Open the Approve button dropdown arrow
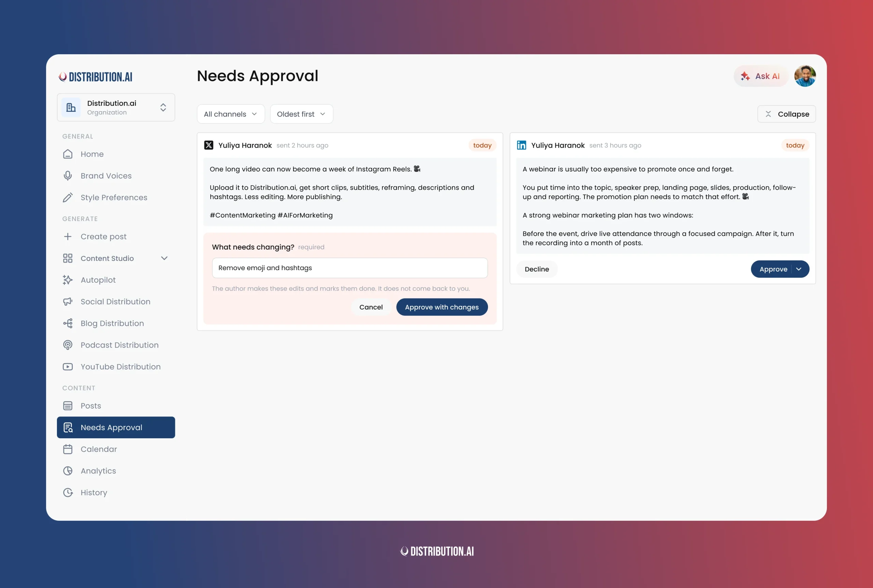The height and width of the screenshot is (588, 873). point(799,269)
